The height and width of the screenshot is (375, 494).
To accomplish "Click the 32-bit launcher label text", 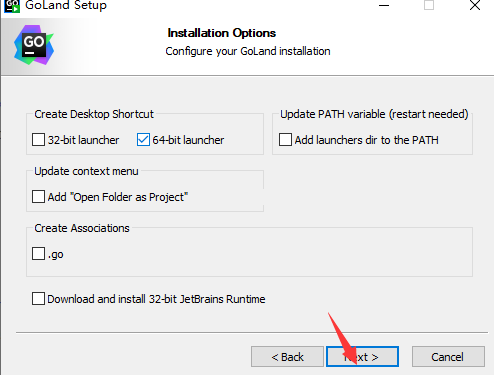I will pos(83,140).
